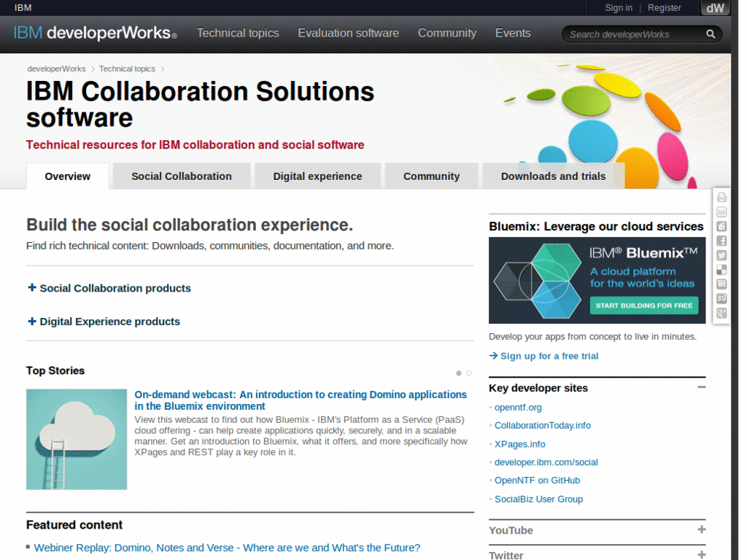This screenshot has width=747, height=560.
Task: Open the openntf.org link
Action: click(518, 407)
